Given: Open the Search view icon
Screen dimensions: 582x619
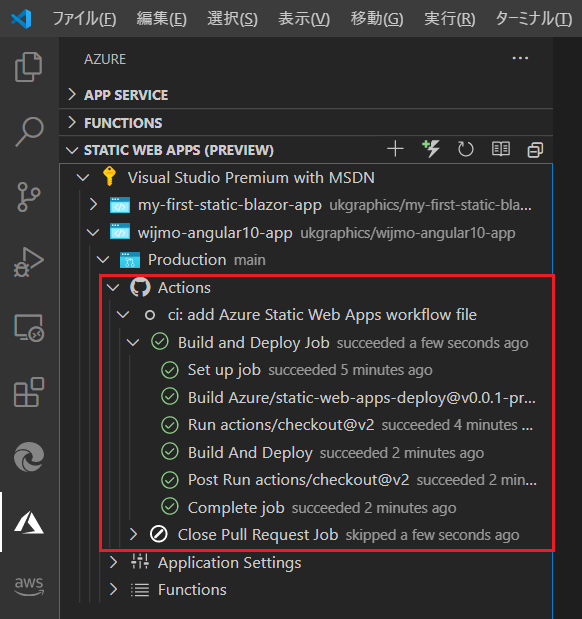Looking at the screenshot, I should [28, 131].
